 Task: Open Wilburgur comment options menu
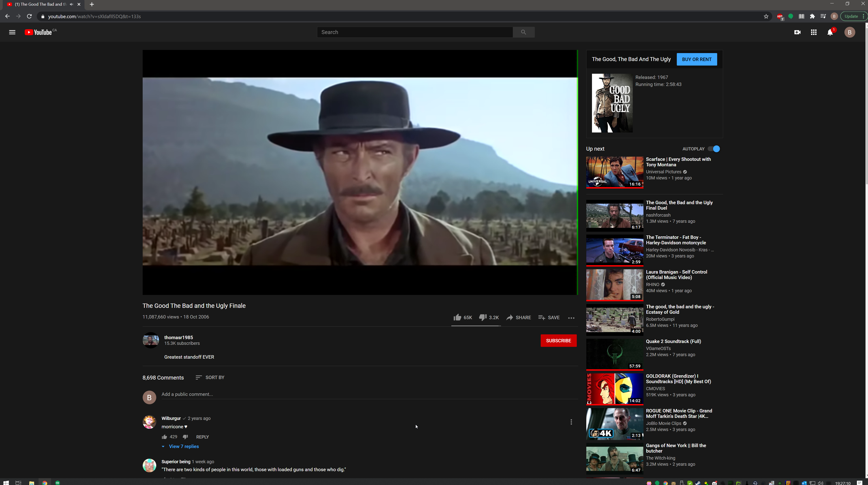pos(571,422)
